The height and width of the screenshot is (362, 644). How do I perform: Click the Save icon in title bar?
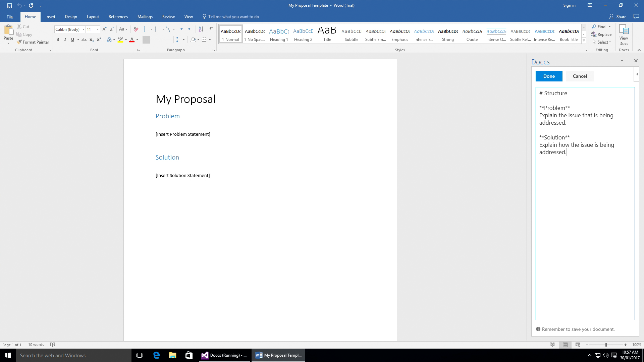pyautogui.click(x=10, y=5)
